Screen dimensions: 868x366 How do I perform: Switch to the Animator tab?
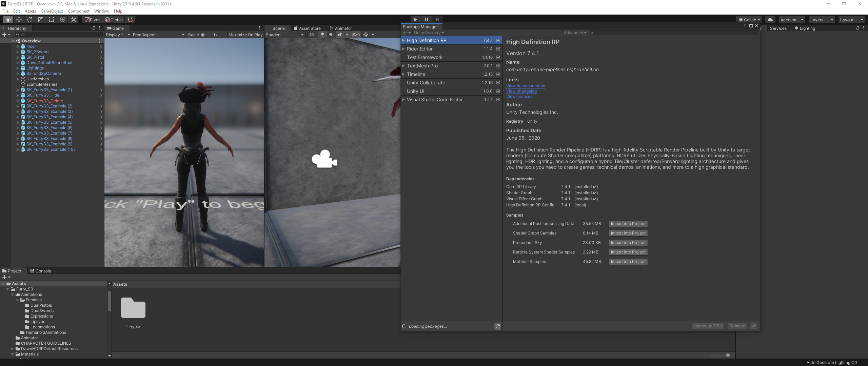pyautogui.click(x=341, y=28)
